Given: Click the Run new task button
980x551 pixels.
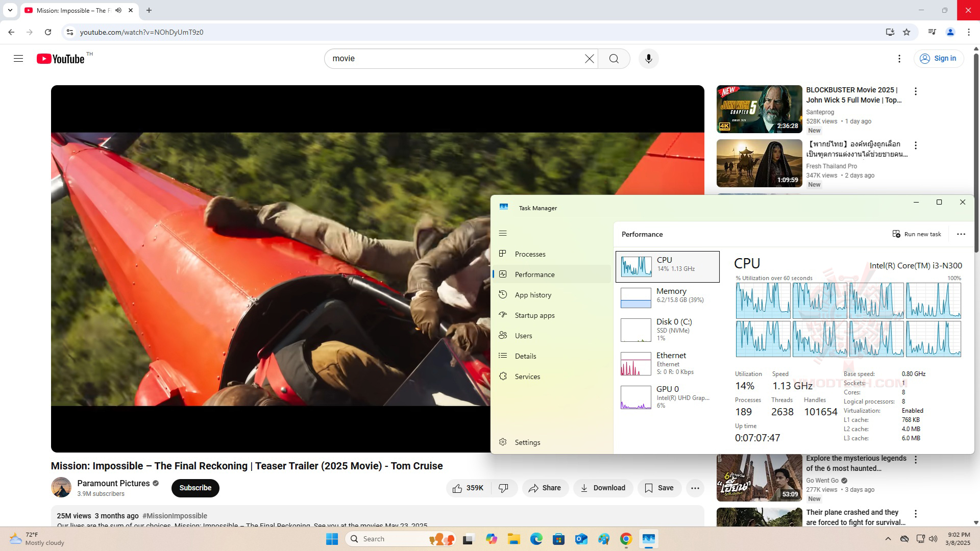Looking at the screenshot, I should click(x=917, y=234).
